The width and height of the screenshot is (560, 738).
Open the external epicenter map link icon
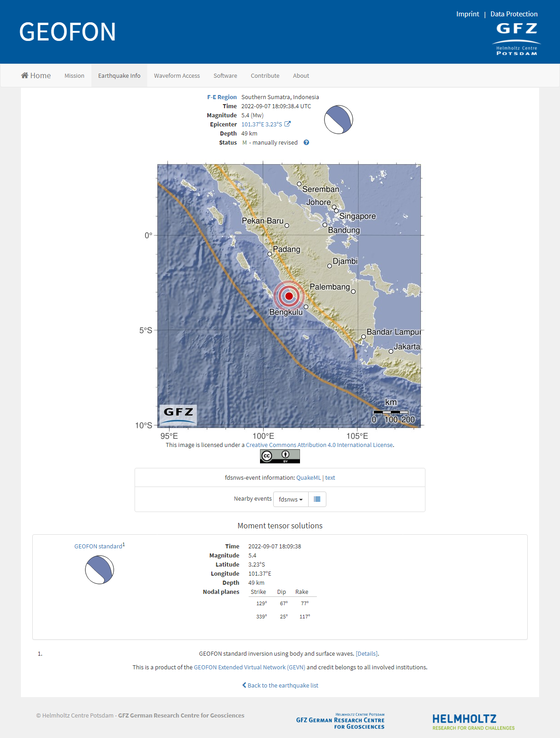pyautogui.click(x=287, y=124)
